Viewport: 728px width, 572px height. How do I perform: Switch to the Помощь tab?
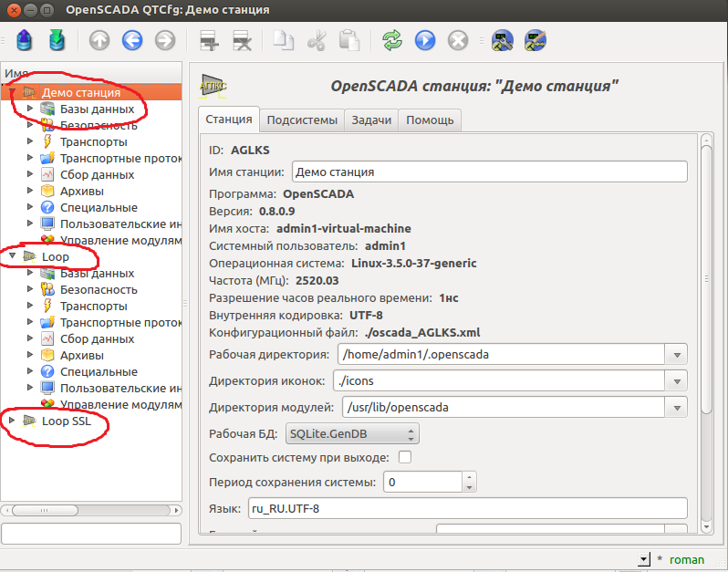430,120
